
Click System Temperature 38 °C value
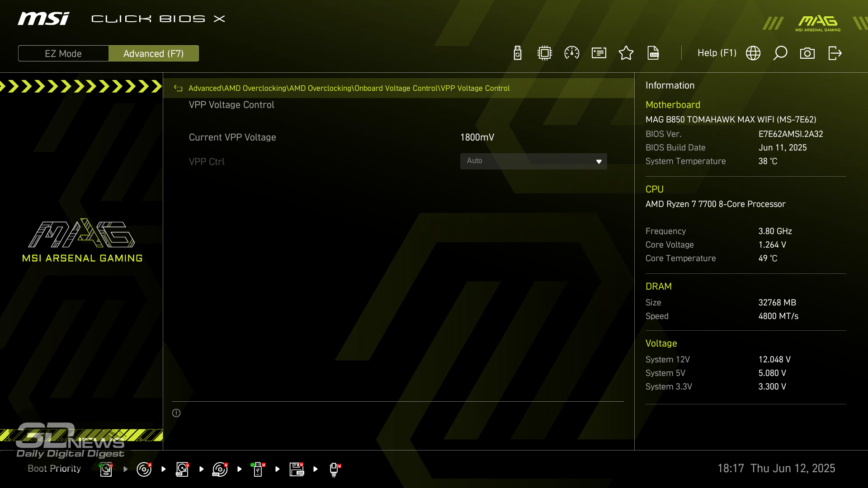(768, 161)
